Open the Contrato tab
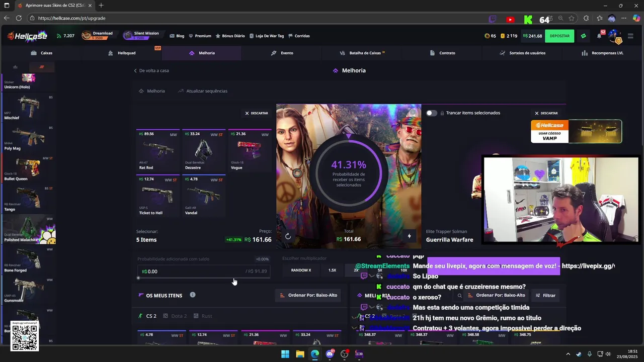Screen dimensions: 644x362 (x=443, y=53)
